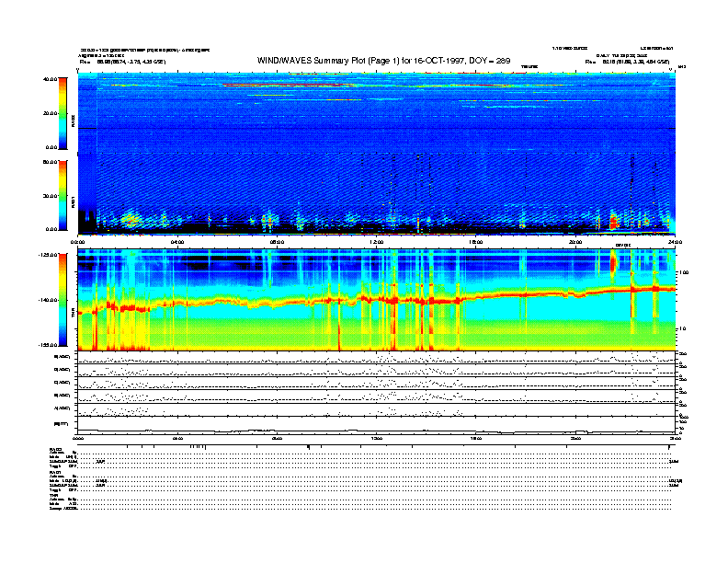Select the RAD2 color scale bar

click(x=63, y=113)
